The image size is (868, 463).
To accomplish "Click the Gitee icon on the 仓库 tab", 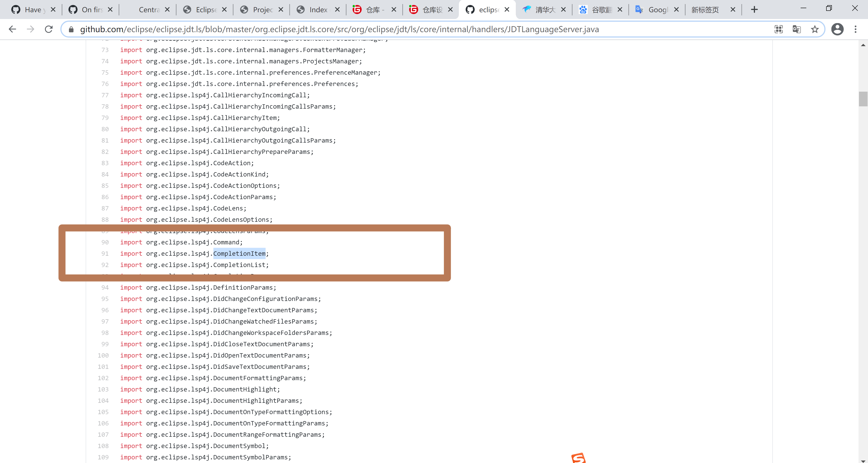I will (x=357, y=10).
